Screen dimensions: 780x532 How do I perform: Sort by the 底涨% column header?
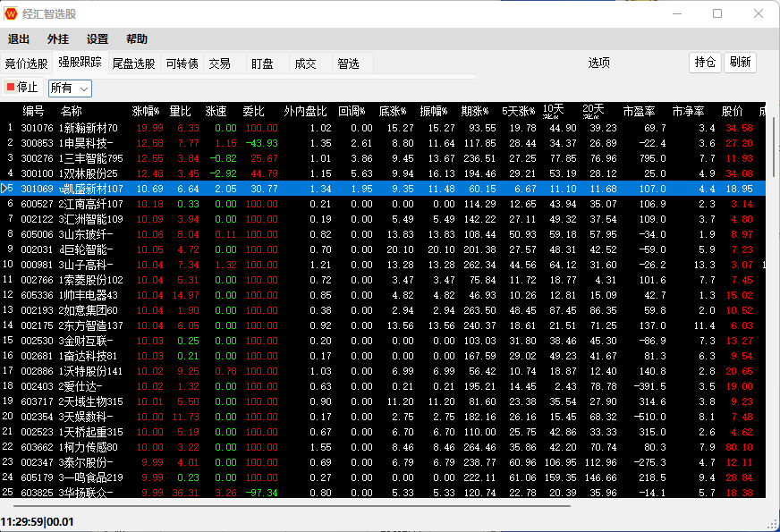tap(393, 111)
